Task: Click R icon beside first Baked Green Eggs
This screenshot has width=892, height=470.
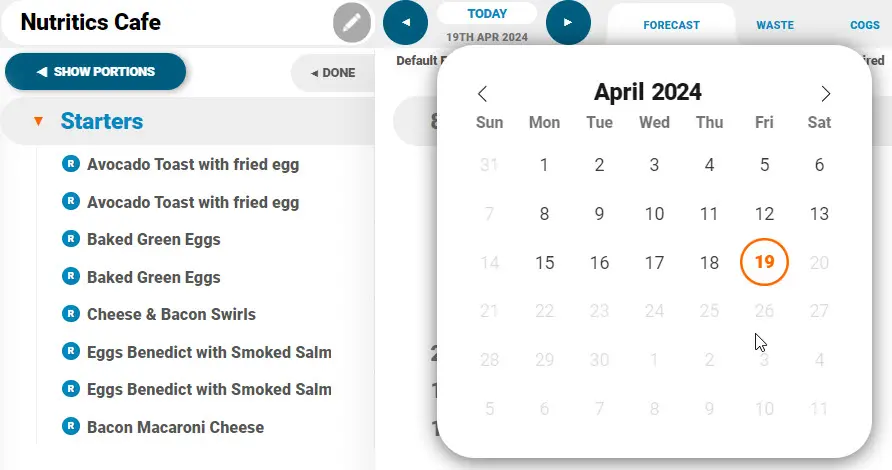Action: click(x=70, y=239)
